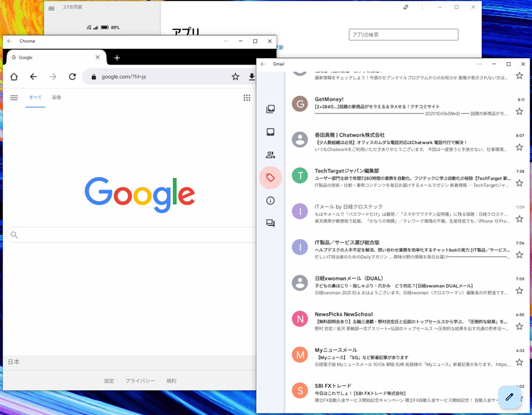Open the three-dot options in Chrome app title bar
Viewport: 532px width, 415px height.
pos(226,41)
